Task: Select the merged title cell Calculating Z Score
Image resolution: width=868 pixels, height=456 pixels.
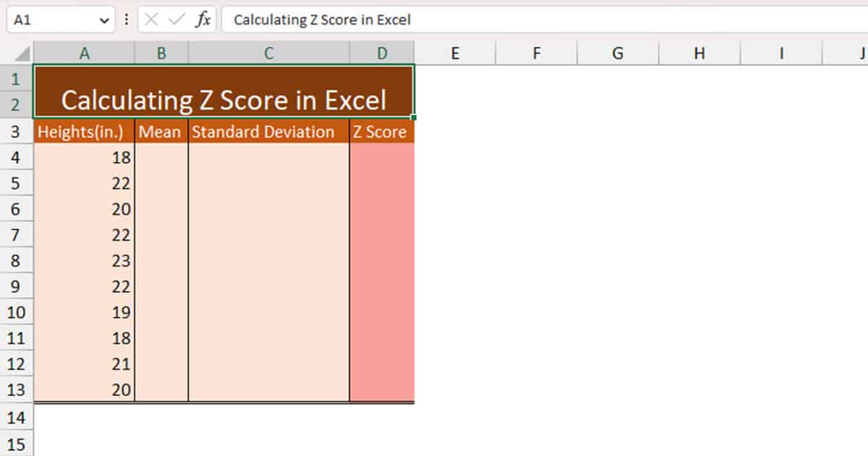Action: (224, 93)
